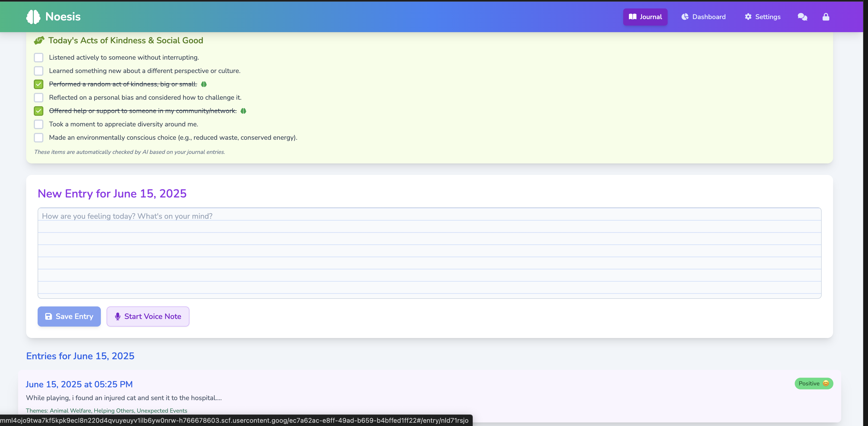Viewport: 868px width, 426px height.
Task: Uncheck 'Performed a random act of kindness' checkbox
Action: pos(39,84)
